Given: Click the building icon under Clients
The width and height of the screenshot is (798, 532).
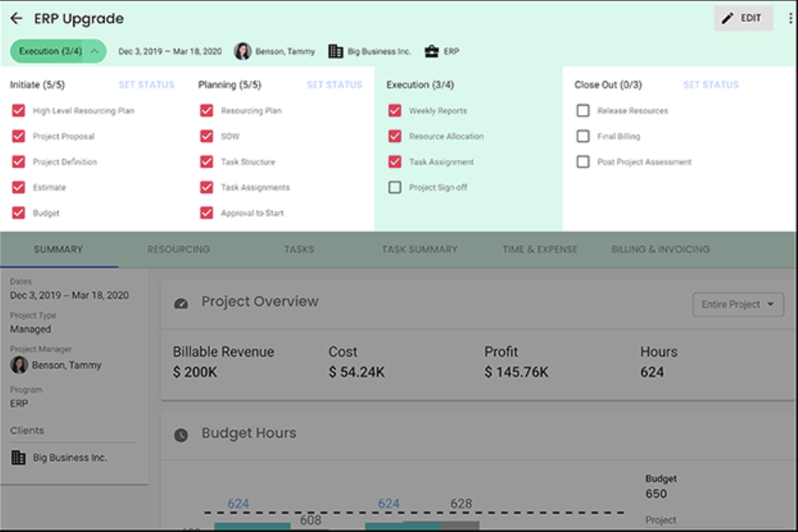Looking at the screenshot, I should [x=18, y=457].
